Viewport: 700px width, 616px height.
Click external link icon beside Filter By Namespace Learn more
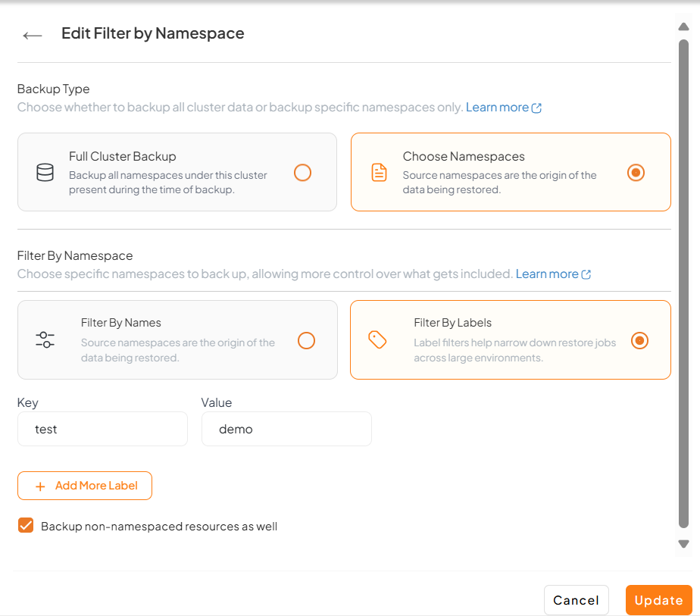point(586,274)
